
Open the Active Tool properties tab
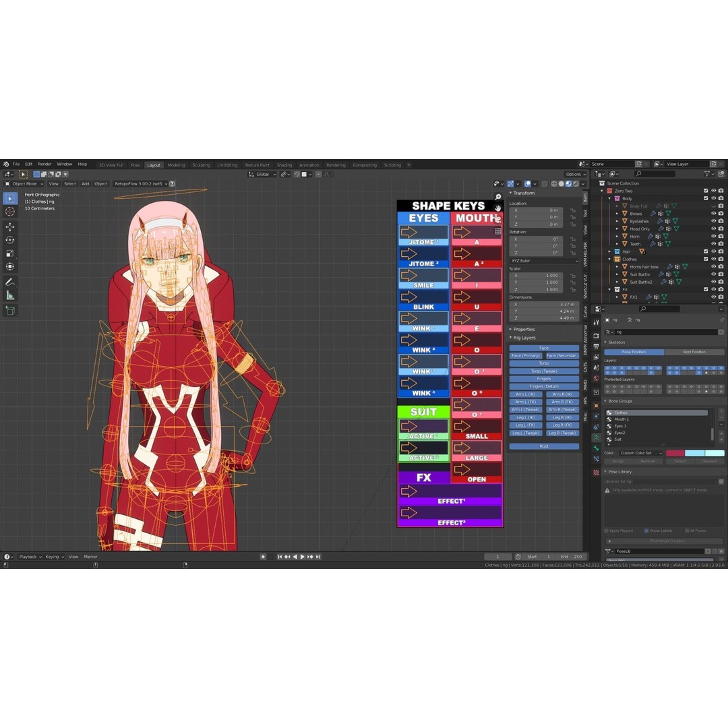596,322
